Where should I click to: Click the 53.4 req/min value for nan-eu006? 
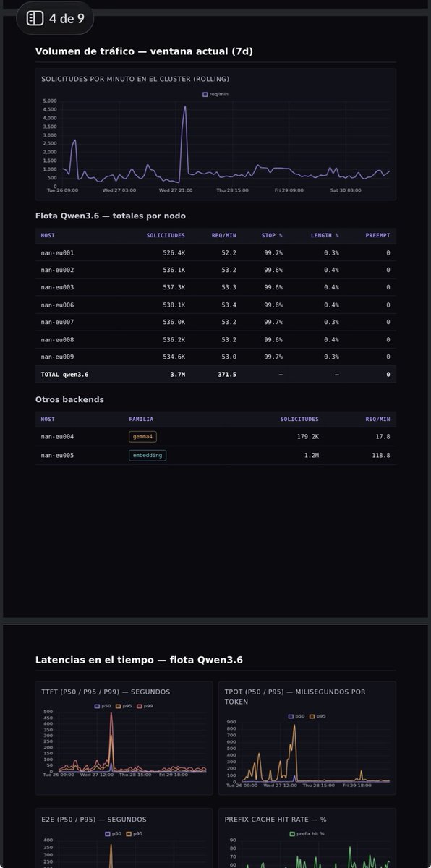point(229,305)
